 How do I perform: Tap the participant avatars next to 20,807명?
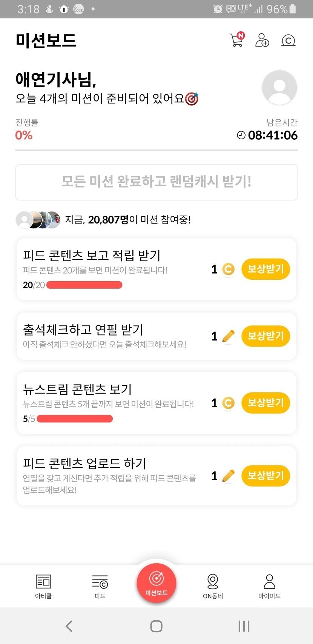point(38,220)
